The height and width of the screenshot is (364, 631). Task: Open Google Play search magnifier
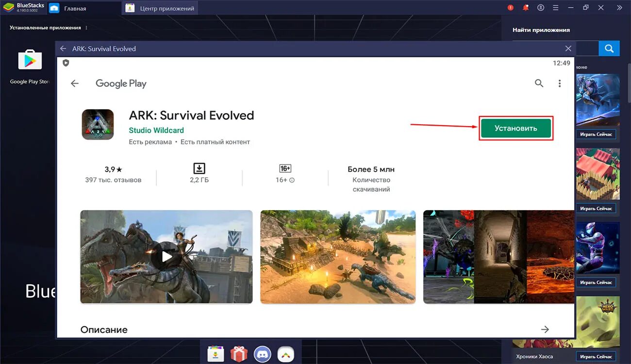tap(539, 83)
